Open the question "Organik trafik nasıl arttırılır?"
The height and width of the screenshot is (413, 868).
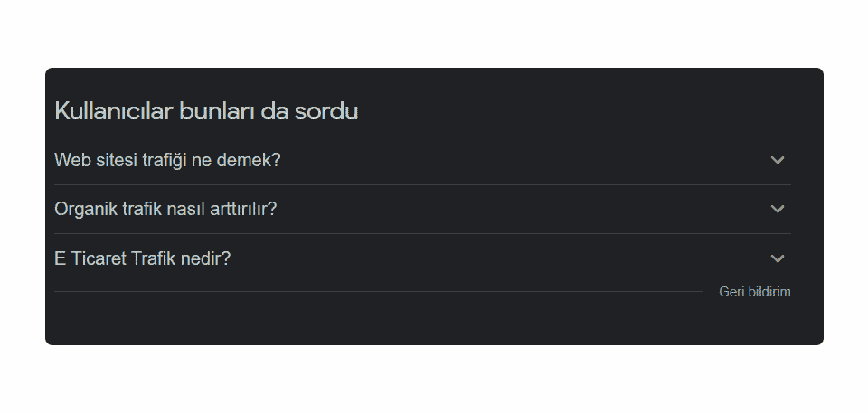point(165,209)
